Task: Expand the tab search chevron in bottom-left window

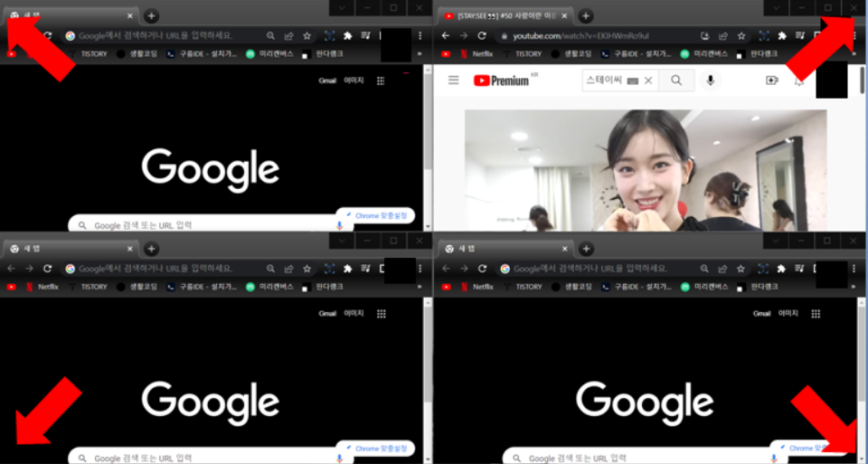Action: click(x=342, y=241)
